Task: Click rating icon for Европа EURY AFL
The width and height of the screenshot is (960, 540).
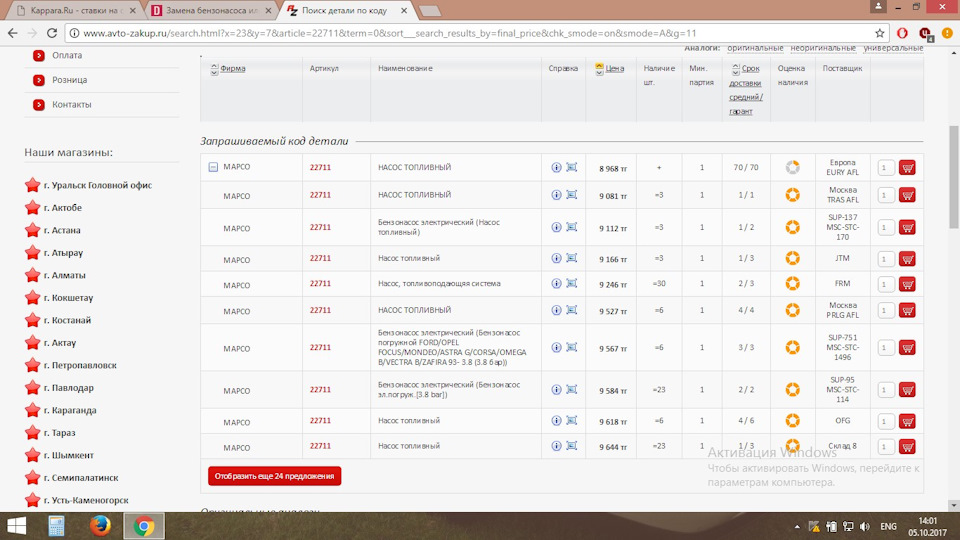Action: (792, 167)
